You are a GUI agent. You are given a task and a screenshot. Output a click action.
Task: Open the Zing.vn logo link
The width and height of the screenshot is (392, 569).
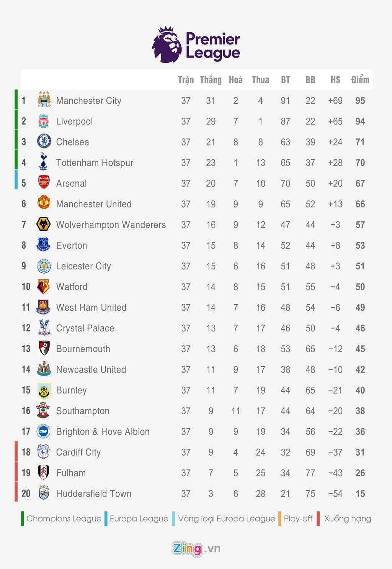(x=196, y=548)
